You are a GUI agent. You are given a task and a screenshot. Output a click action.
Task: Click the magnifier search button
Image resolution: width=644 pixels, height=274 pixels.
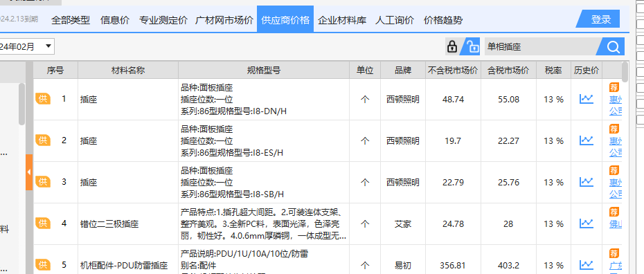point(611,47)
